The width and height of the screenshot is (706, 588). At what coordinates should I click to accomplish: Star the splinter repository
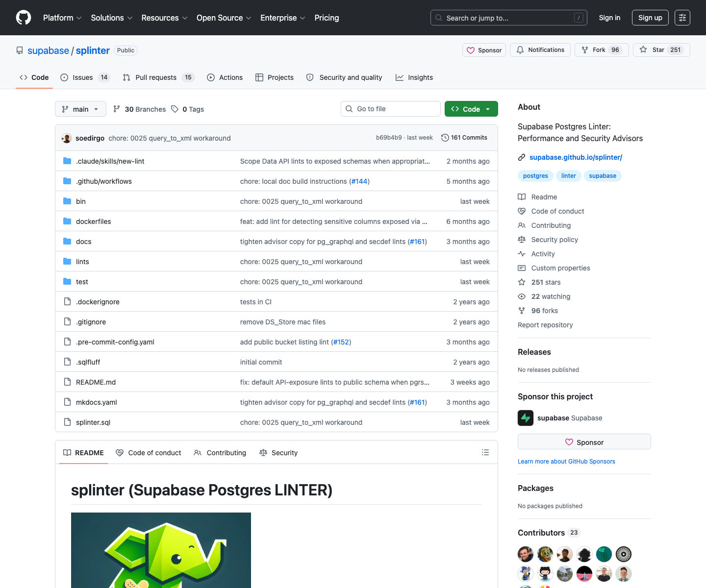click(661, 50)
